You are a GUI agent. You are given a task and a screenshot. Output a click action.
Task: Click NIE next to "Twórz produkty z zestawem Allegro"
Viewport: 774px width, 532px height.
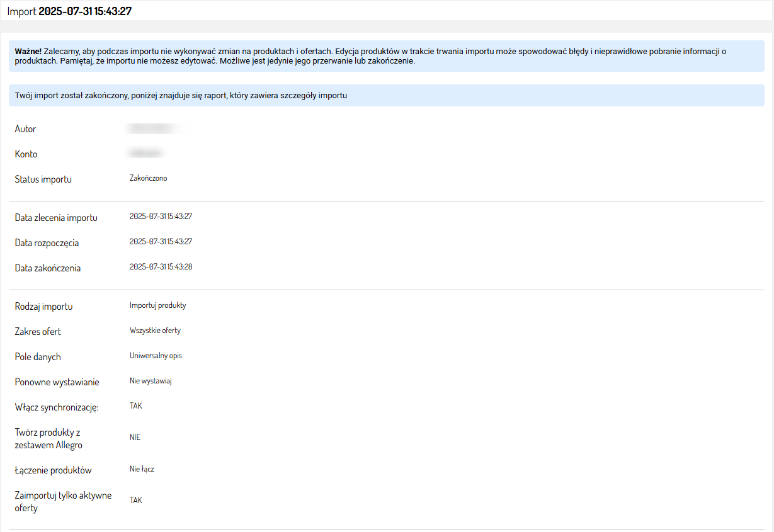click(x=135, y=438)
